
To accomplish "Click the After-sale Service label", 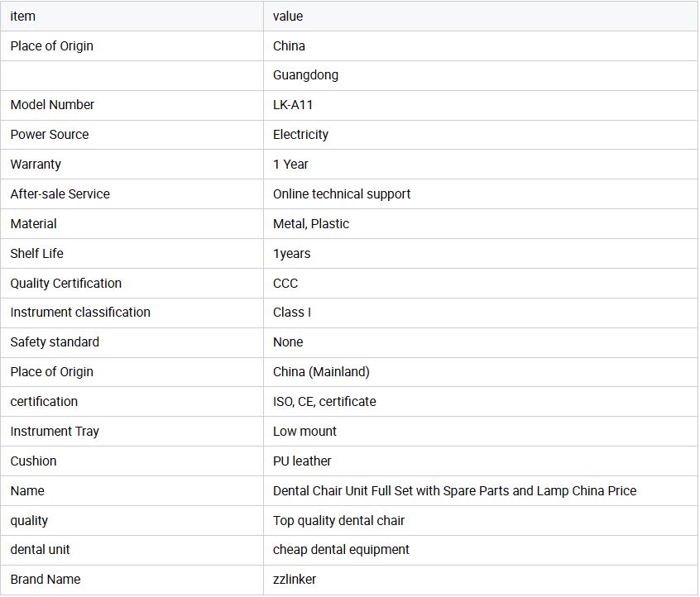I will [x=60, y=194].
